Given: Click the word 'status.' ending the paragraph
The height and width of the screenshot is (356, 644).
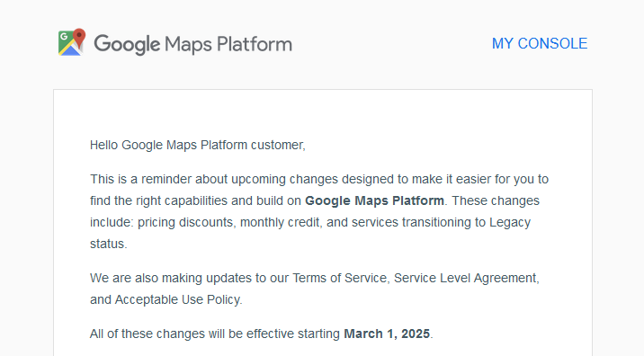Looking at the screenshot, I should tap(109, 244).
